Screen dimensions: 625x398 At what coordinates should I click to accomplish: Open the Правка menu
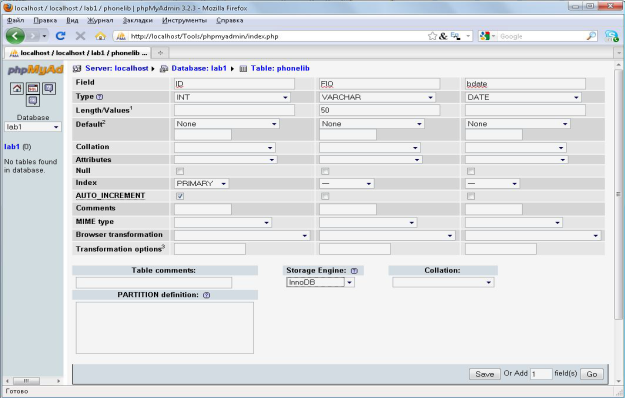[x=45, y=20]
